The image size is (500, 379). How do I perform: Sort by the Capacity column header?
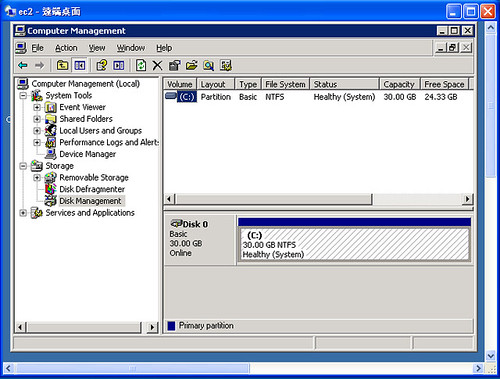point(400,84)
